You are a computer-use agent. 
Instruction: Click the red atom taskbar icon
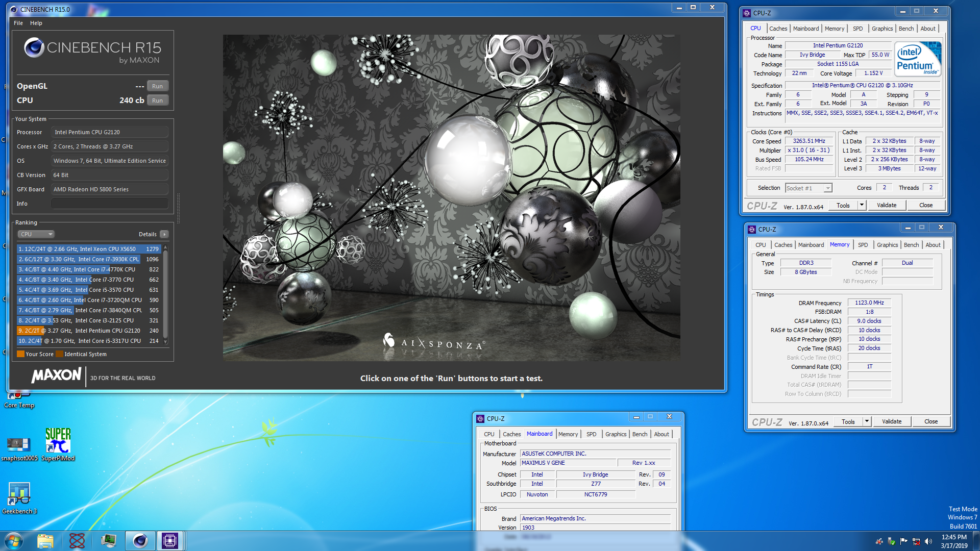click(x=77, y=541)
